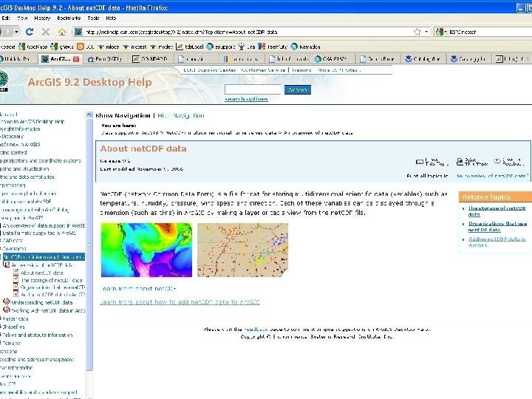Open the motest bookmark

click(134, 47)
